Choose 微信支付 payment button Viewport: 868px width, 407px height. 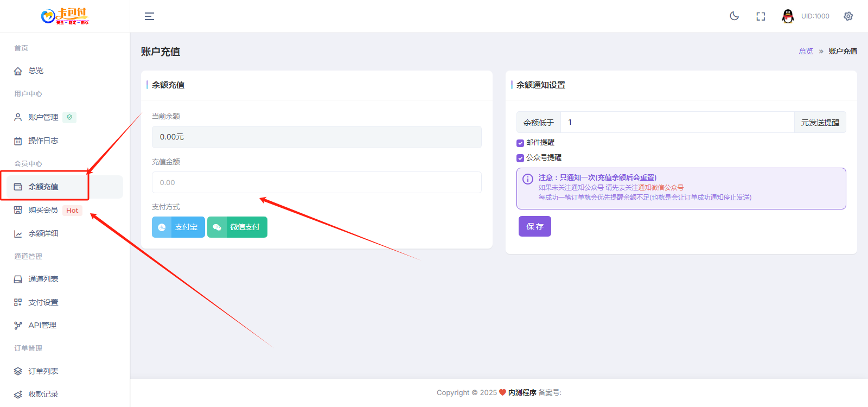point(237,227)
